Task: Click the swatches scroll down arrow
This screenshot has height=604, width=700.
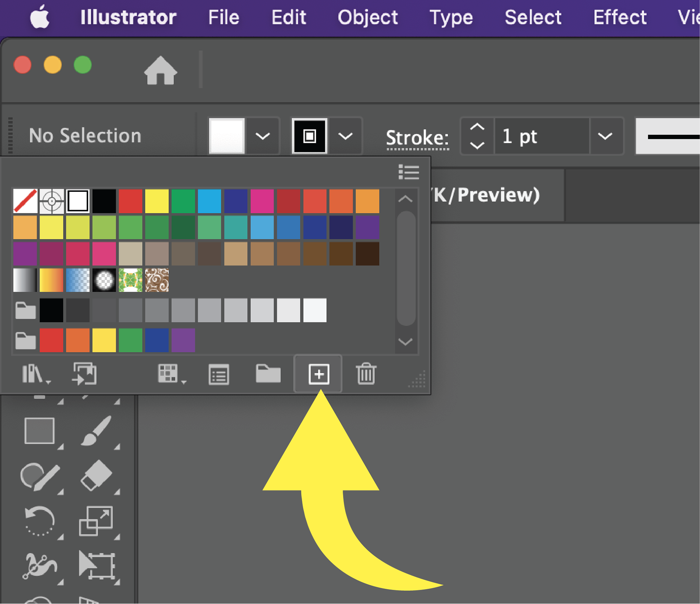Action: (405, 342)
